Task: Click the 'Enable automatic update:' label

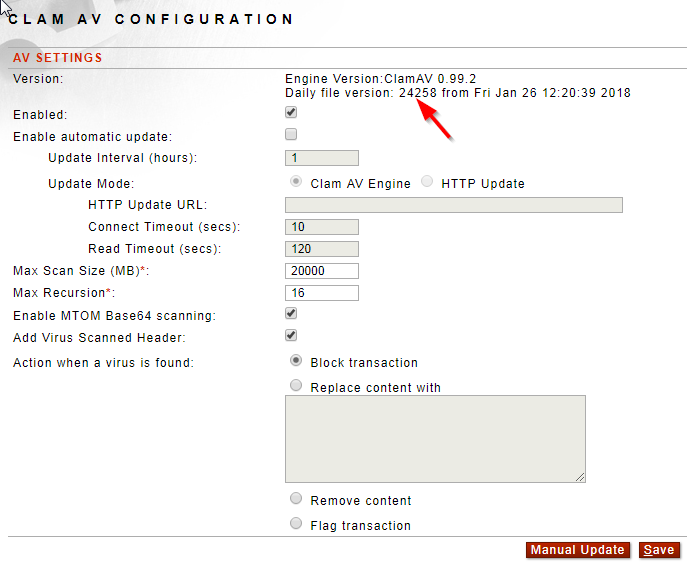Action: (x=93, y=137)
